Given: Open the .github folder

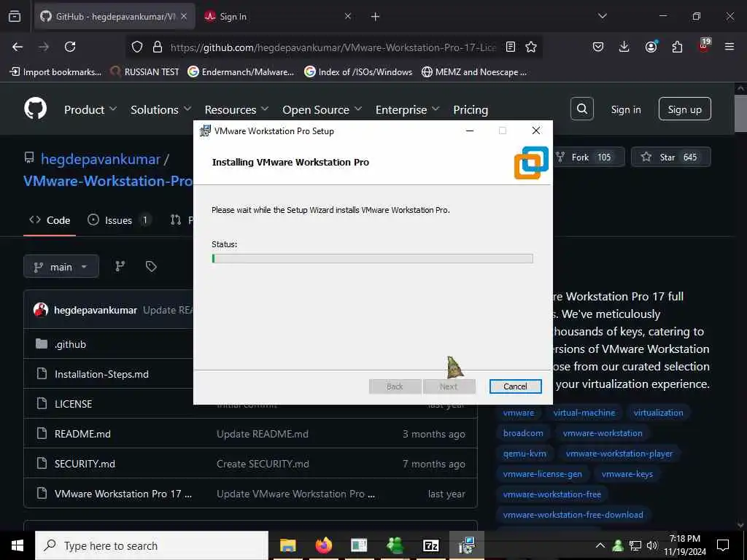Looking at the screenshot, I should click(x=71, y=344).
